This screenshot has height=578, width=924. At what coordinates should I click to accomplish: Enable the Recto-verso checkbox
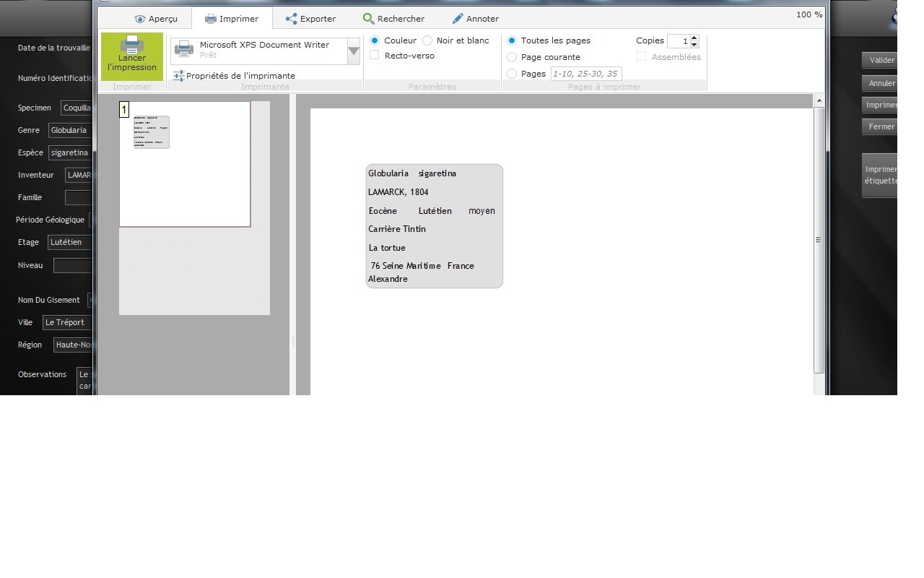[375, 56]
